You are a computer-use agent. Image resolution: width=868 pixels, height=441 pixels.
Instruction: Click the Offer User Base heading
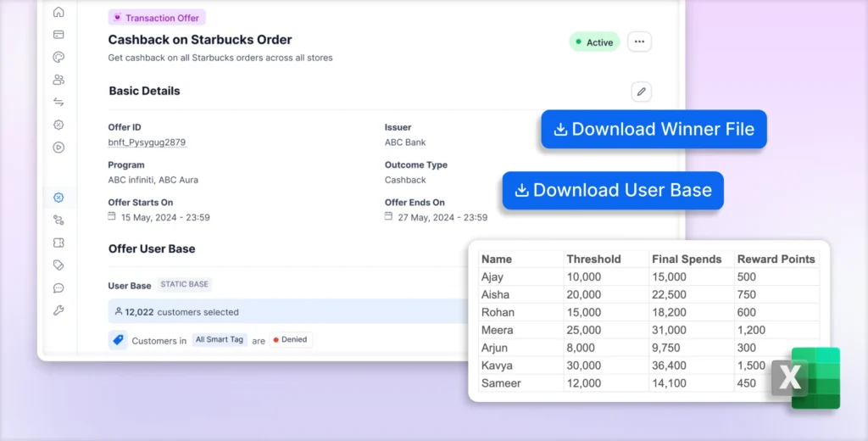(x=152, y=248)
